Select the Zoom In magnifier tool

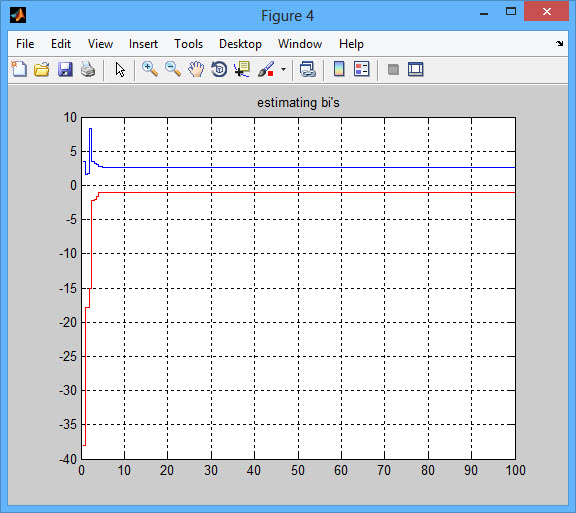tap(150, 69)
